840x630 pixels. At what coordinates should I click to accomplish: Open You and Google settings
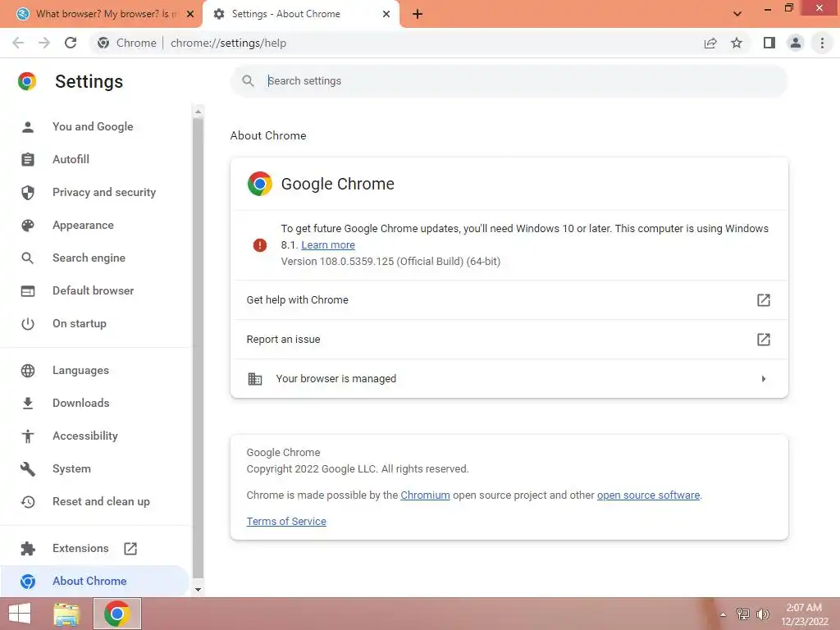point(94,127)
